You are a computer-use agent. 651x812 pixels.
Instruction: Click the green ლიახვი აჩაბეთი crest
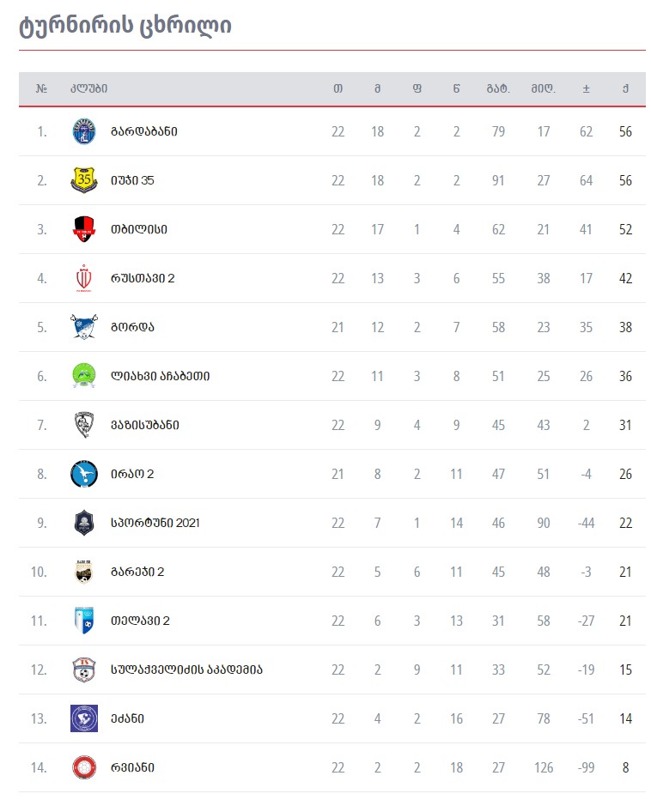[84, 376]
